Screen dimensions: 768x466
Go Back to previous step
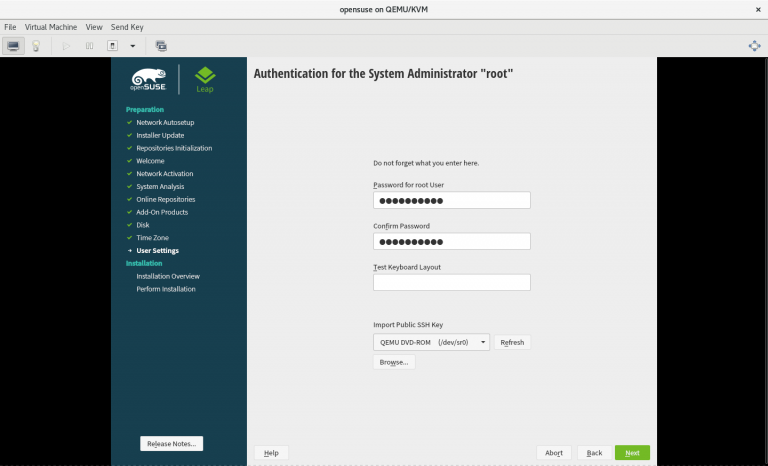click(595, 453)
